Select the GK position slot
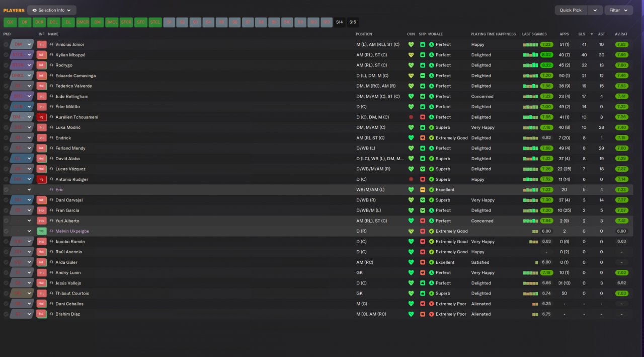 (10, 22)
